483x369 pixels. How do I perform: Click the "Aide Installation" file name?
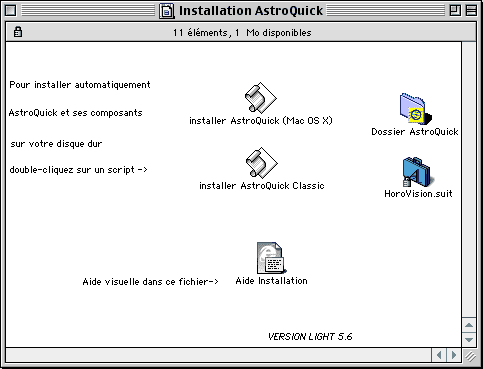pyautogui.click(x=271, y=281)
